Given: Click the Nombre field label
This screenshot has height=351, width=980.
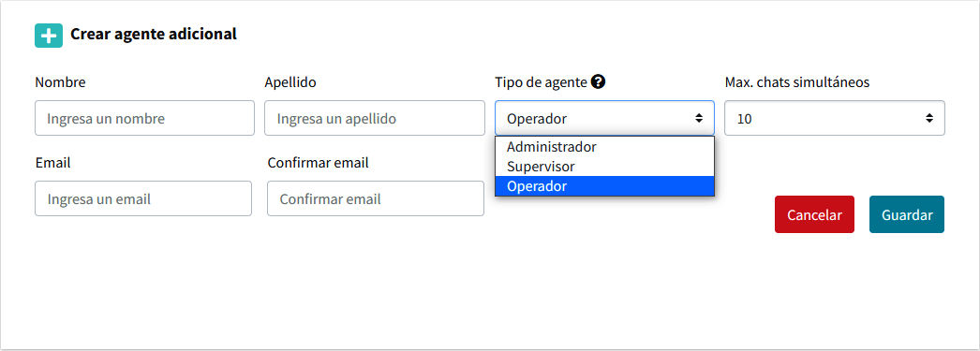Looking at the screenshot, I should tap(60, 81).
